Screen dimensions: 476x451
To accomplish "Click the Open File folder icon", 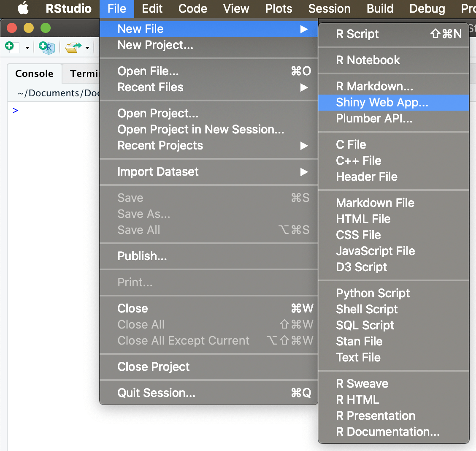I will coord(73,47).
